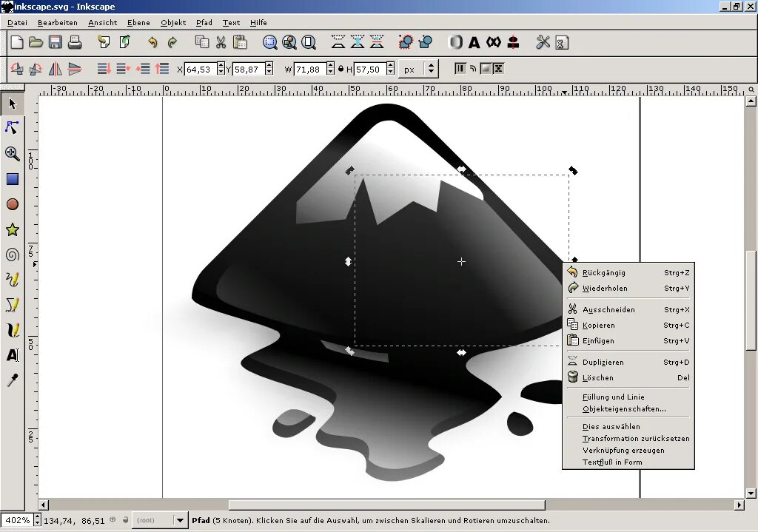Click the zoom percentage stepper
The width and height of the screenshot is (758, 532).
tap(37, 520)
